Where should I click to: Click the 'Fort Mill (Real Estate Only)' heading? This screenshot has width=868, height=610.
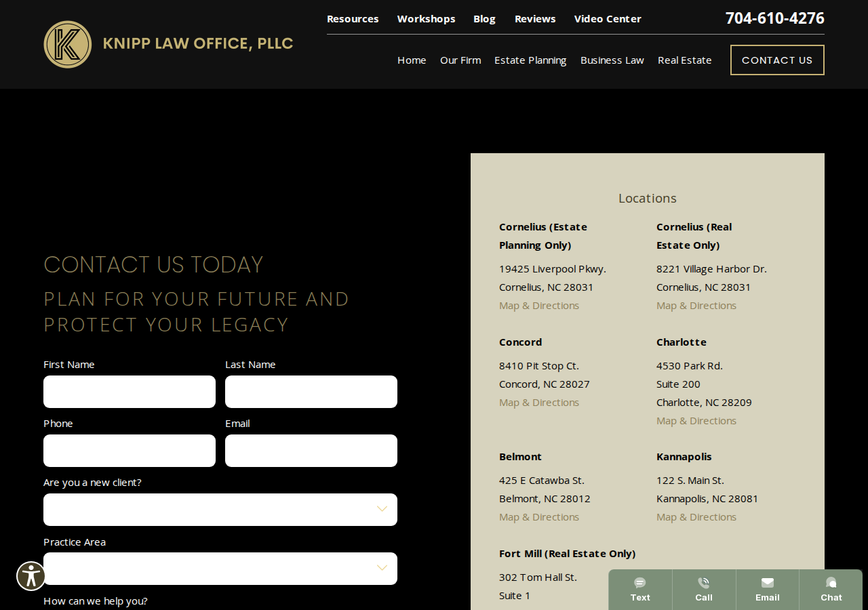(x=568, y=554)
